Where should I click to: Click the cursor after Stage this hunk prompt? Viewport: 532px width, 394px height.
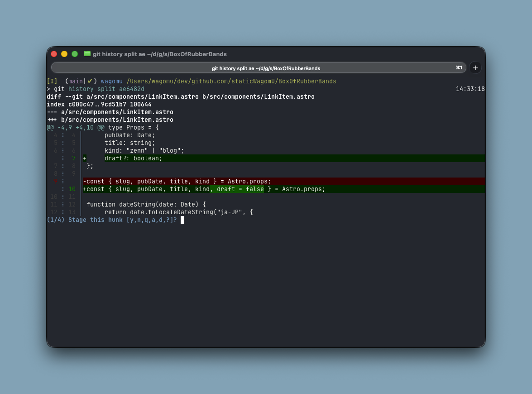point(182,220)
